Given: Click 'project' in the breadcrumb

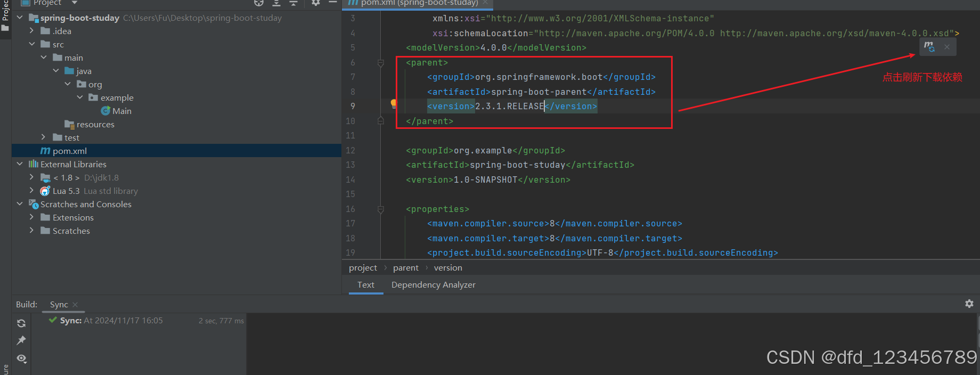Looking at the screenshot, I should click(363, 268).
